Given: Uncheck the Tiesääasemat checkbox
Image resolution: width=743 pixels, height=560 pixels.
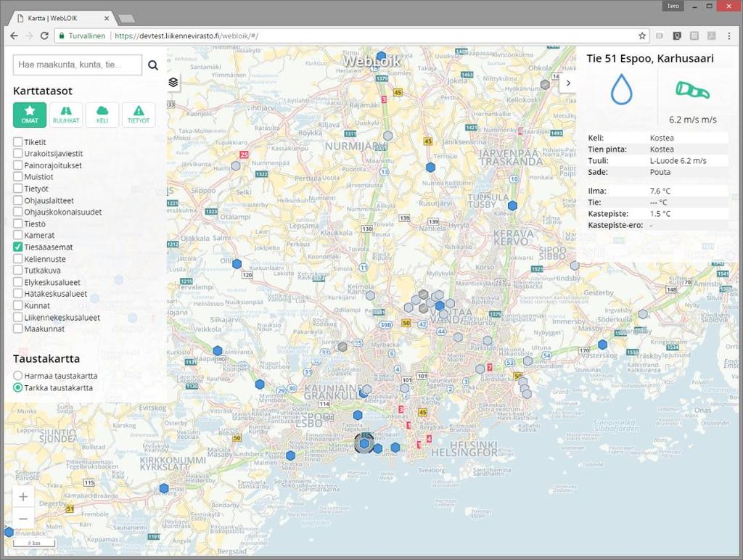Looking at the screenshot, I should pos(18,247).
